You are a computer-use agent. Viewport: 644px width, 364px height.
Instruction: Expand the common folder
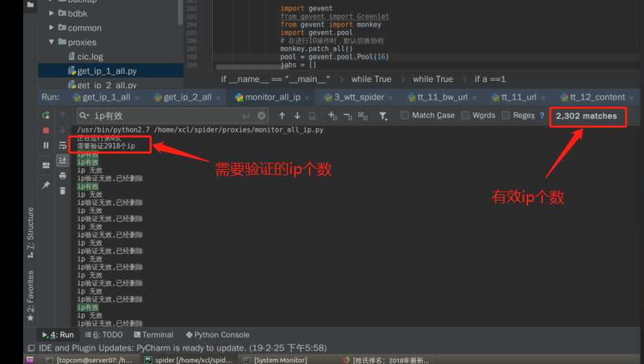[51, 27]
